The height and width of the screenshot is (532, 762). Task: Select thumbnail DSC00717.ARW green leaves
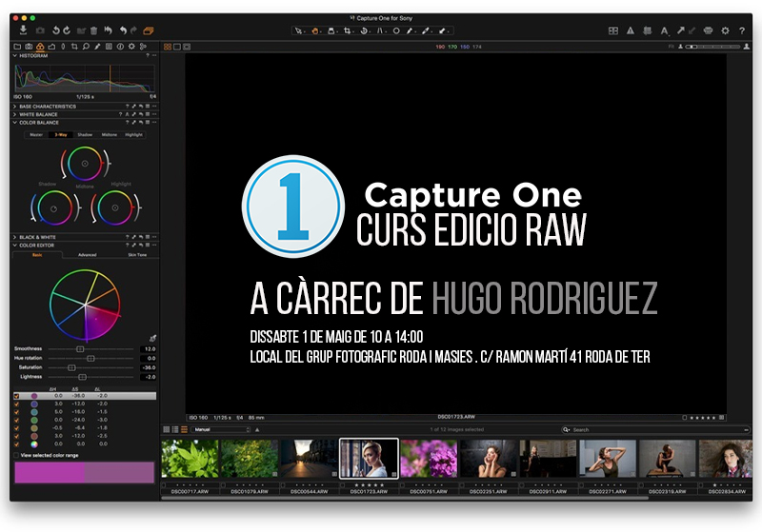point(190,459)
